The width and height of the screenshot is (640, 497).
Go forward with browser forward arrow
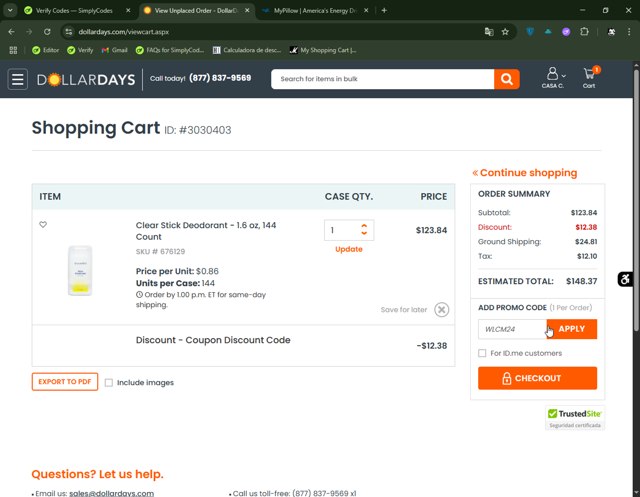[29, 32]
